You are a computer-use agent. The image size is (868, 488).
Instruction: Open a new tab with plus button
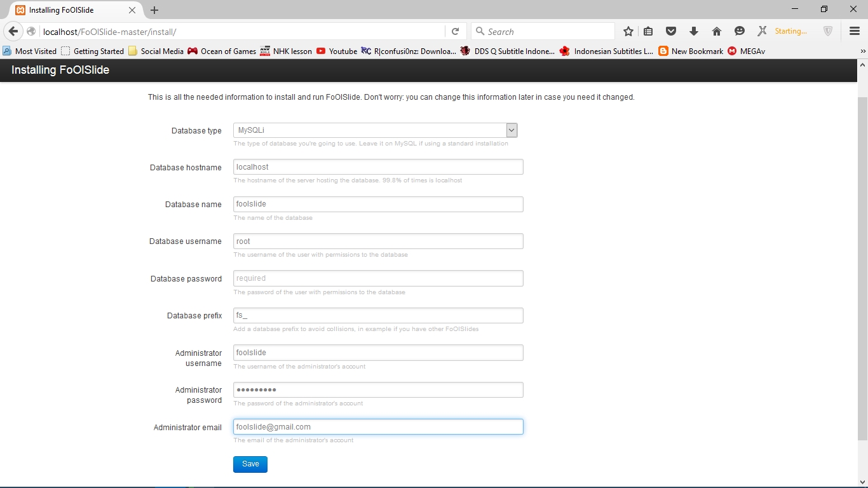point(154,10)
